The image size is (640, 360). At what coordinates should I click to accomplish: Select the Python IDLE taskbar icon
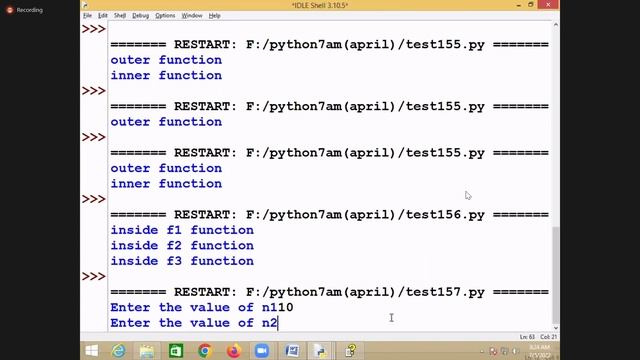click(x=320, y=351)
